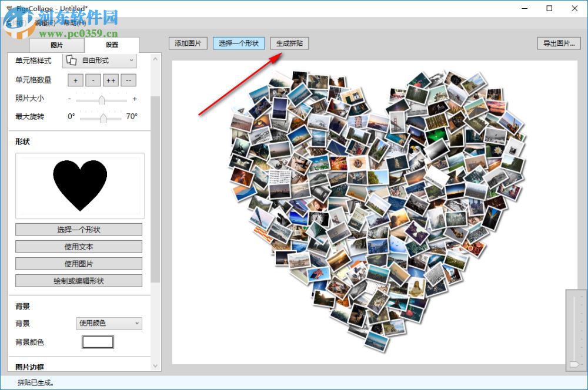The width and height of the screenshot is (588, 390).
Task: Click ++ to greatly increase cell count
Action: click(x=111, y=80)
